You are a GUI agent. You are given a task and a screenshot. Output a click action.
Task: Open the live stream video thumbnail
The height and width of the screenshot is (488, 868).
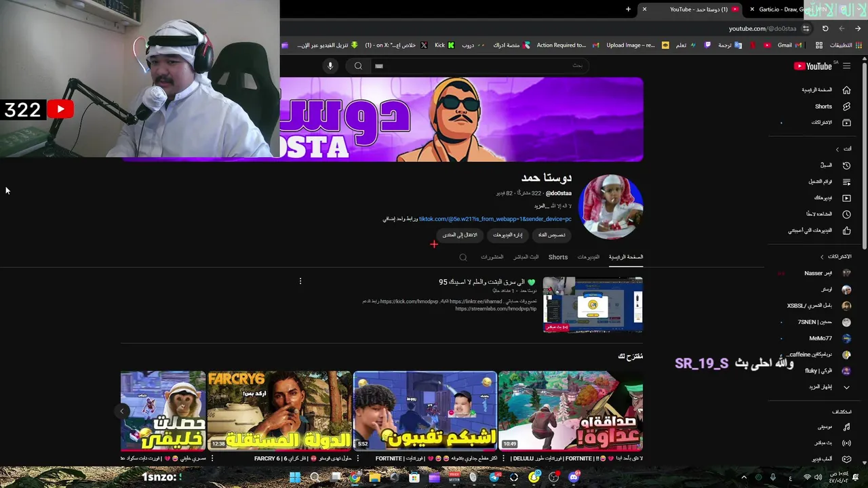593,304
